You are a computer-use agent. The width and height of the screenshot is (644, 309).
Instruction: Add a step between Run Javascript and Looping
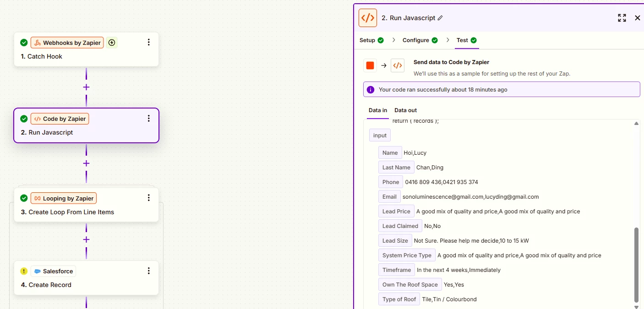(x=86, y=163)
